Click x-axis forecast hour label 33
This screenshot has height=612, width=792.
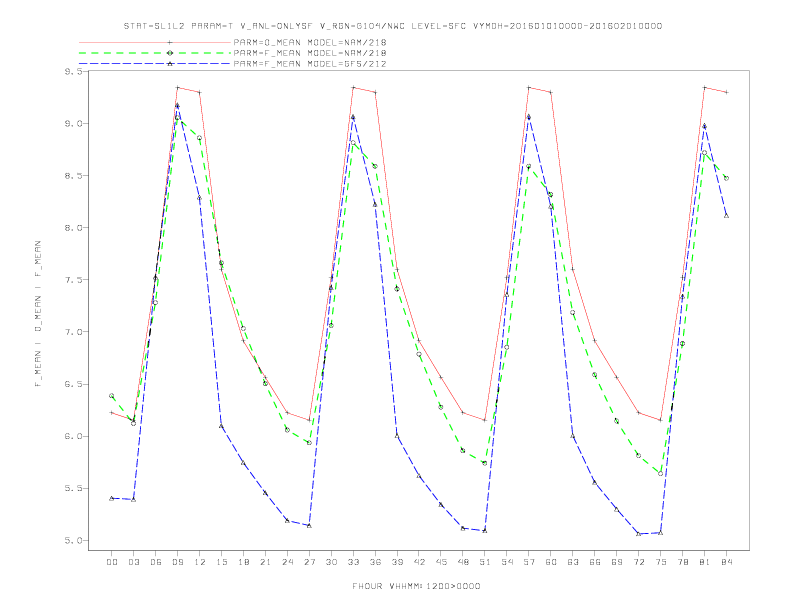353,562
